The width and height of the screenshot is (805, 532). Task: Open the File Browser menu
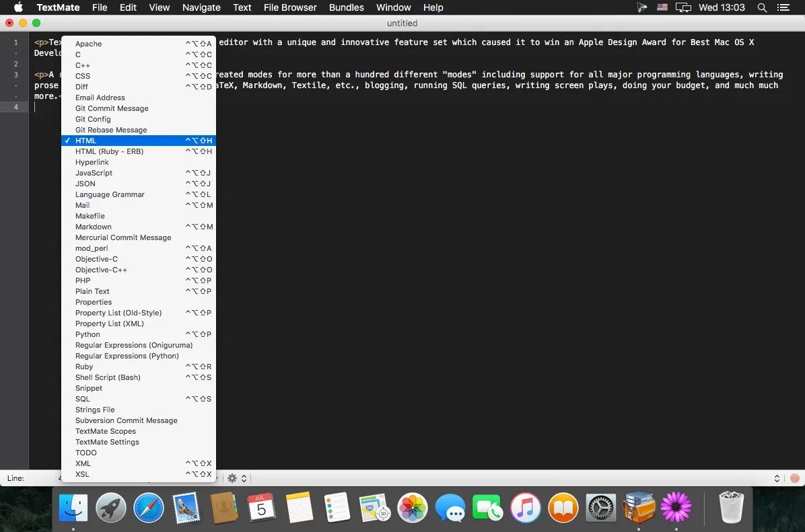coord(290,7)
